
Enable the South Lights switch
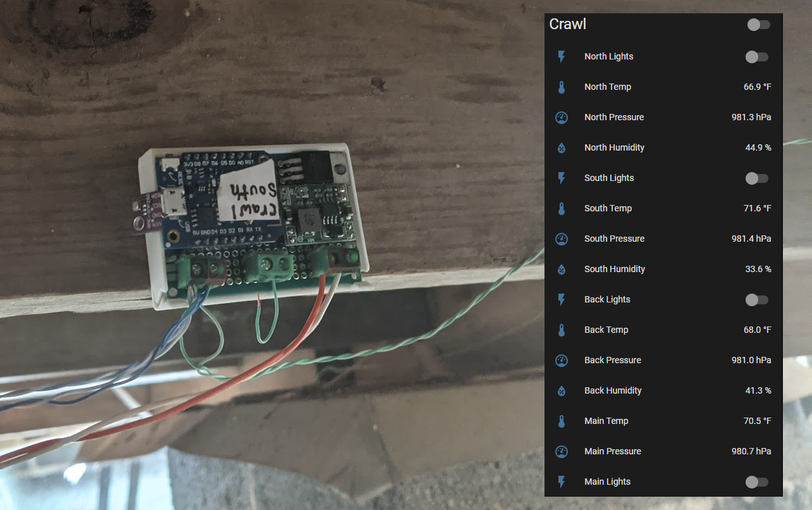[757, 178]
